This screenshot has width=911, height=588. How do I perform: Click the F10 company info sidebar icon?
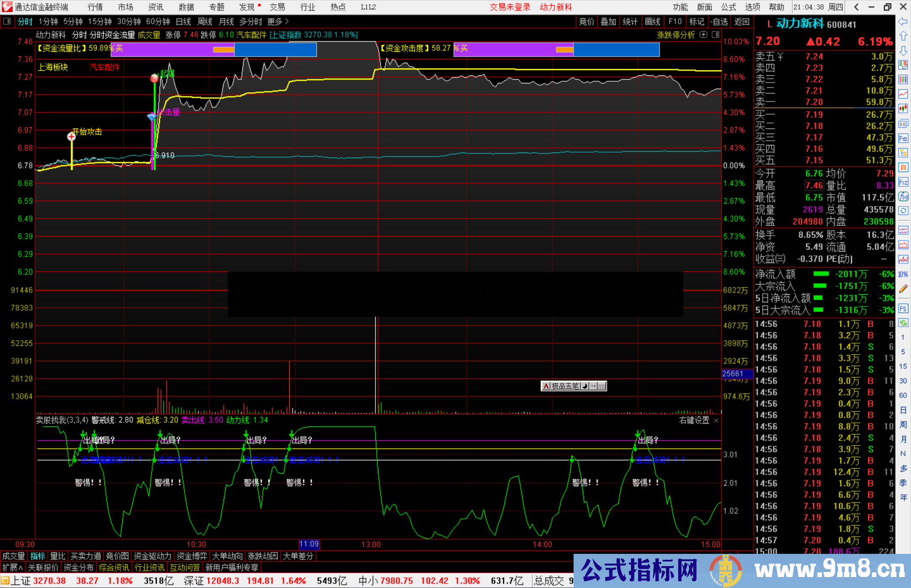(903, 139)
